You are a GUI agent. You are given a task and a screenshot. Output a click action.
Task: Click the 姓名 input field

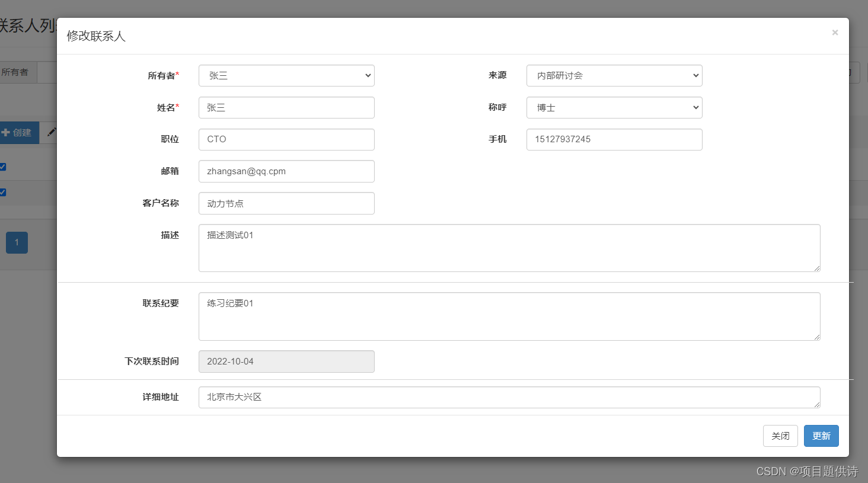[x=286, y=107]
